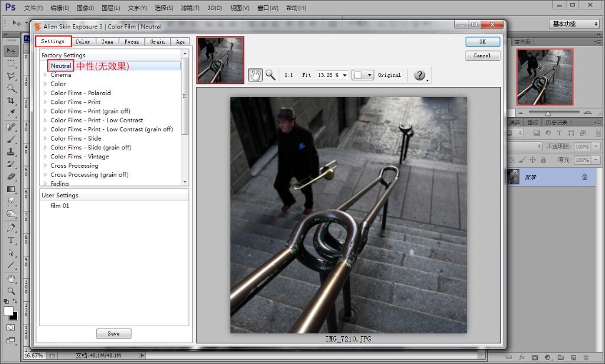The height and width of the screenshot is (364, 605).
Task: Click the delete layer trash icon
Action: coord(586,357)
